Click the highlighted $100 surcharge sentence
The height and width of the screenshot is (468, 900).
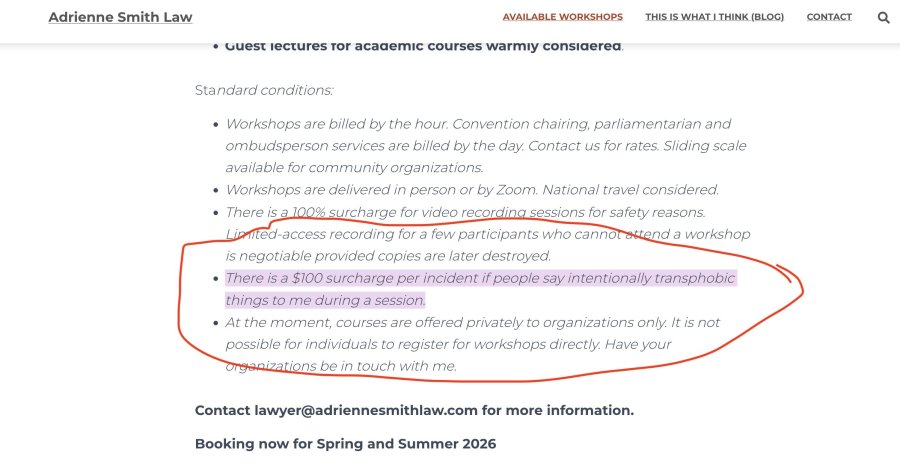coord(480,289)
